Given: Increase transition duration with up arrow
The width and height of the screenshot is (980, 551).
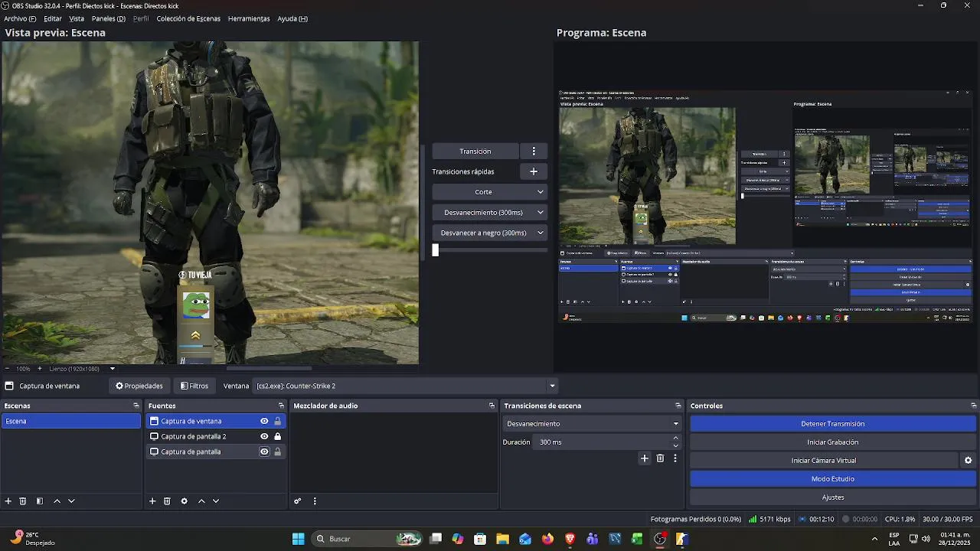Looking at the screenshot, I should click(675, 439).
